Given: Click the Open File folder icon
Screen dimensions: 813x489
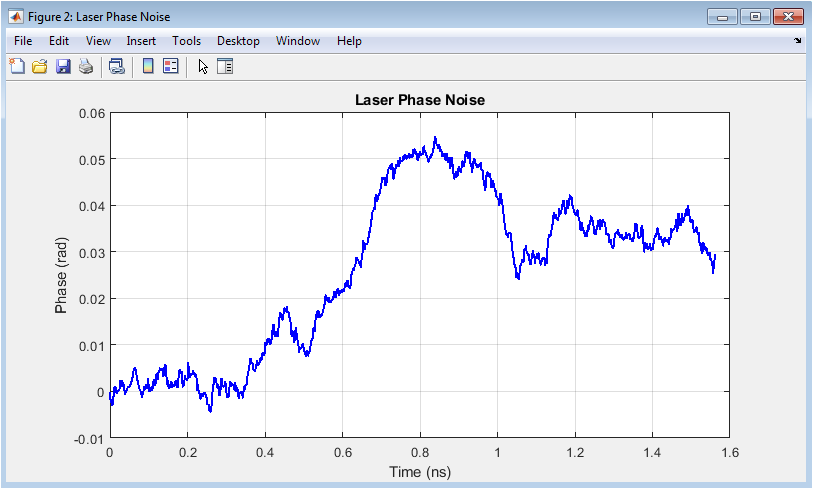Looking at the screenshot, I should pos(40,67).
